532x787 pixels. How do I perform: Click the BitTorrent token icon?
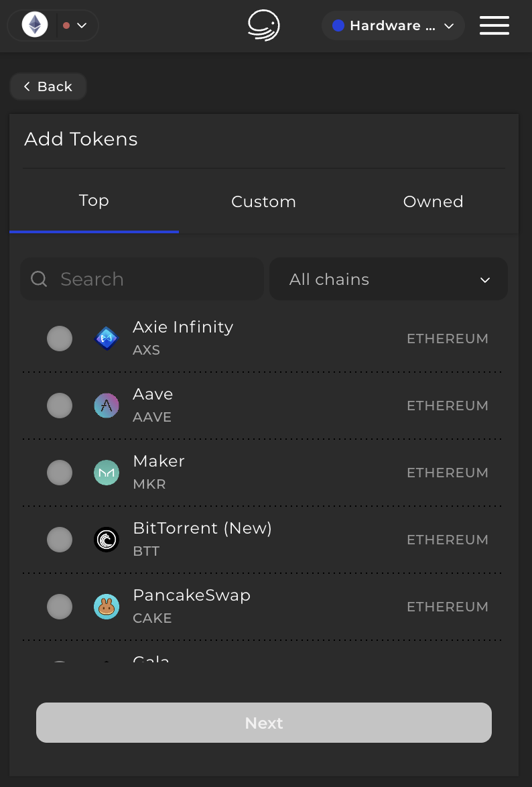click(107, 540)
